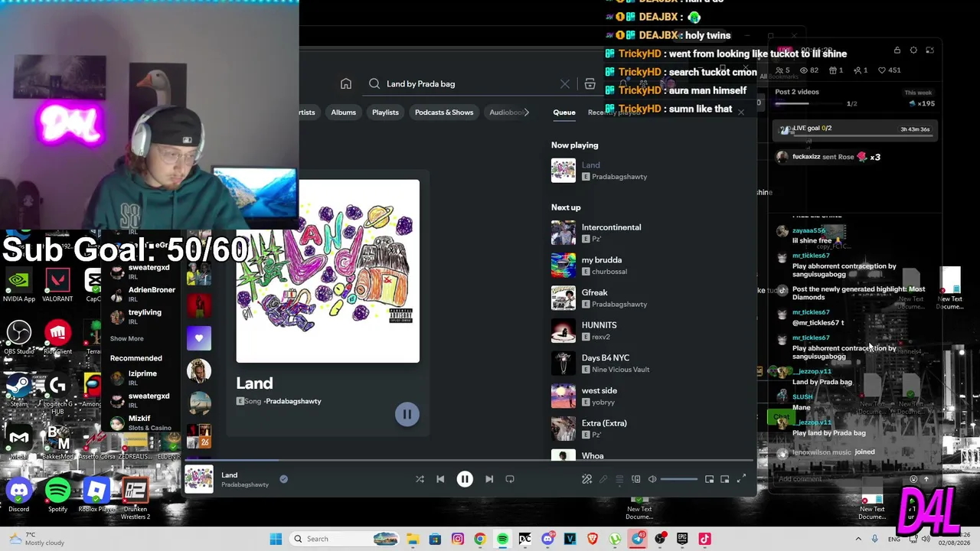
Task: Open the AdrienBroner channel in sidebar
Action: [143, 294]
